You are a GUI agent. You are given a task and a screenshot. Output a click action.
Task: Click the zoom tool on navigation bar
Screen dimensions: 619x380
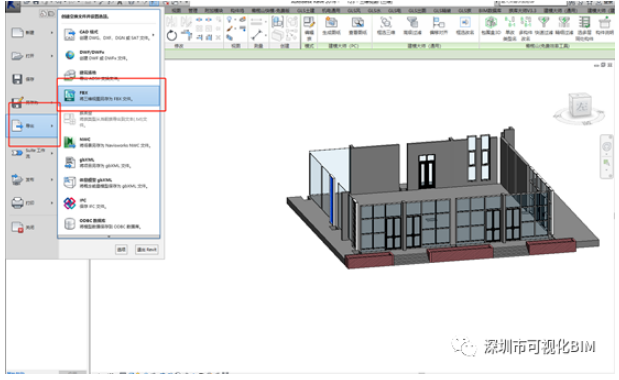tap(607, 163)
